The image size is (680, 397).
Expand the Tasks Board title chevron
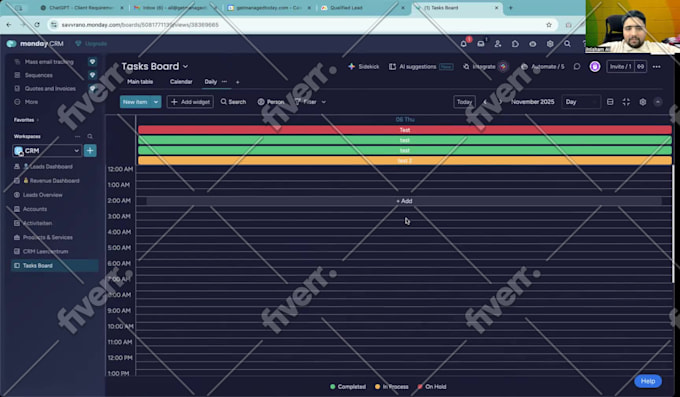186,66
